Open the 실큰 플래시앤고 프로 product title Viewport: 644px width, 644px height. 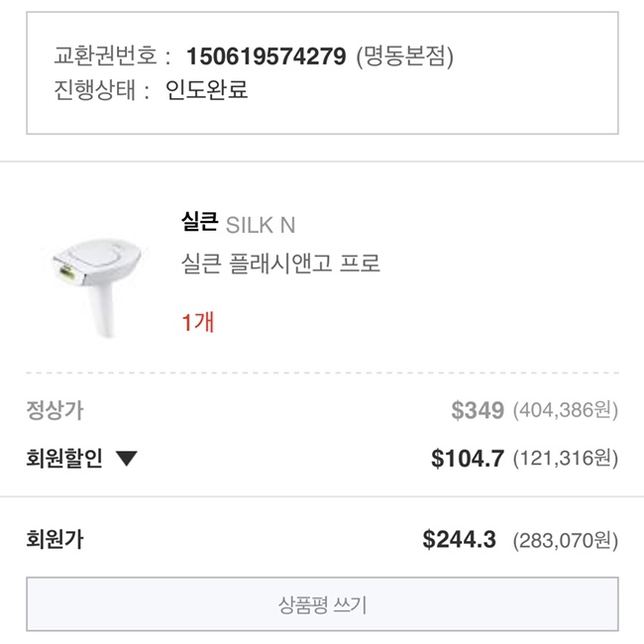(x=281, y=265)
